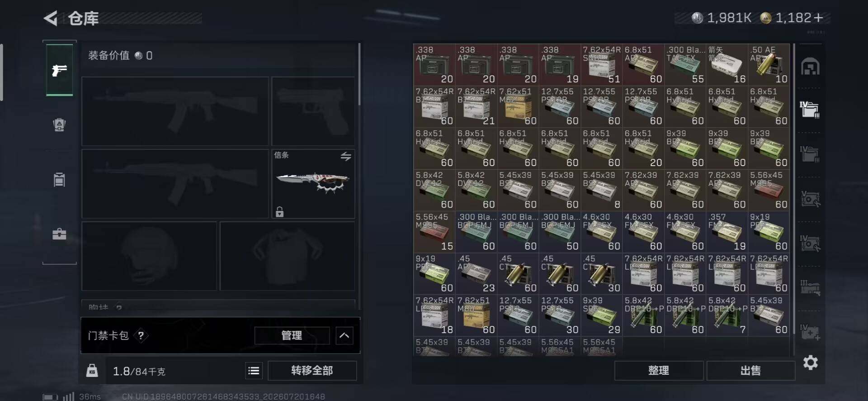Tap the empty helmet slot
The width and height of the screenshot is (868, 401).
tap(149, 256)
